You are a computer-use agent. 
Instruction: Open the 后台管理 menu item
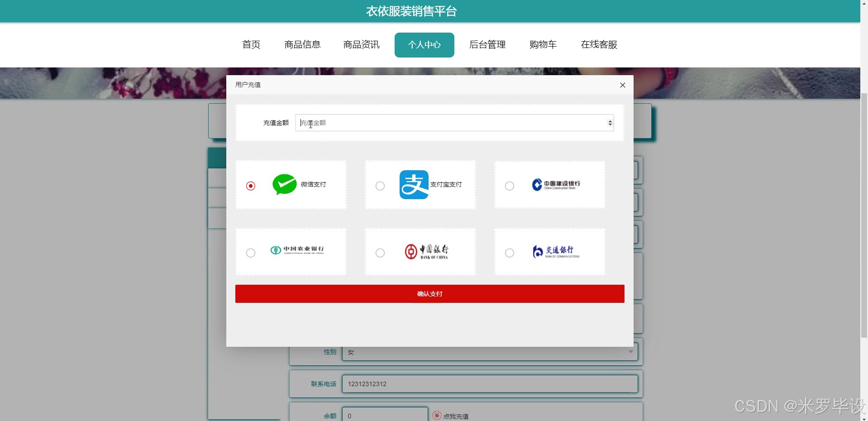pos(487,44)
